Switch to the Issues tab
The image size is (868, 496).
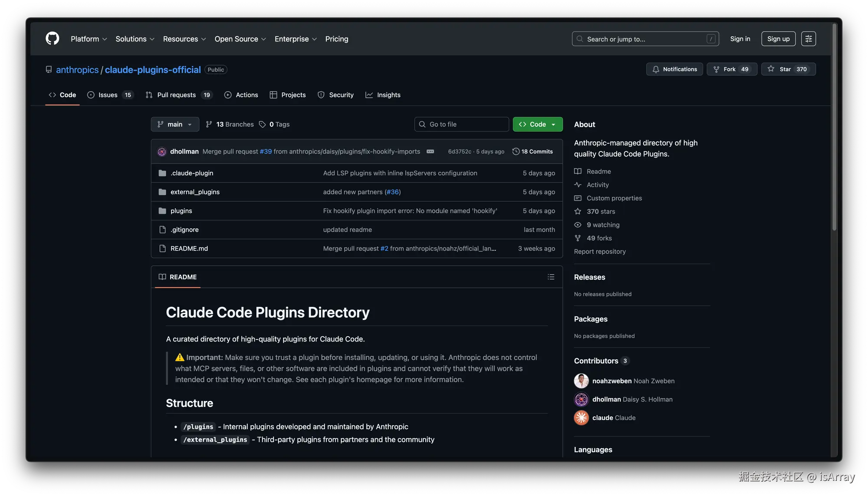click(110, 95)
